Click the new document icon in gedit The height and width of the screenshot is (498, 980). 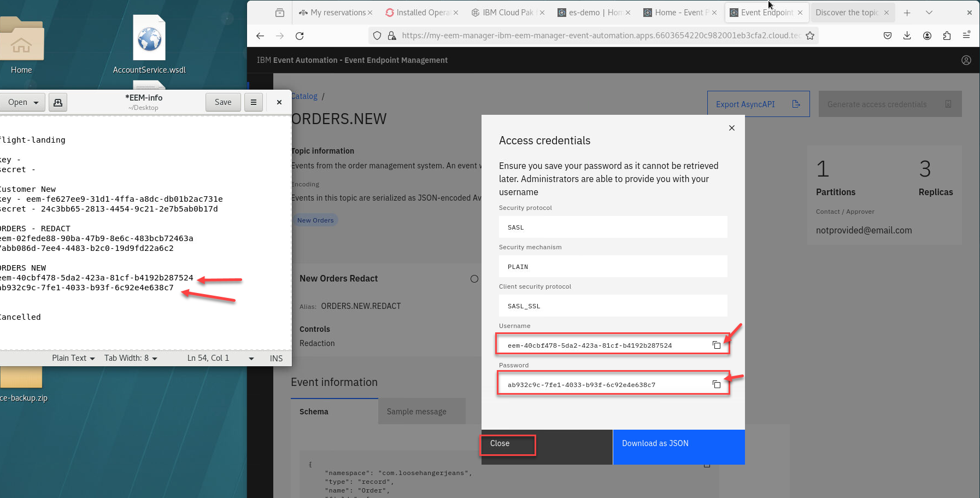(58, 102)
